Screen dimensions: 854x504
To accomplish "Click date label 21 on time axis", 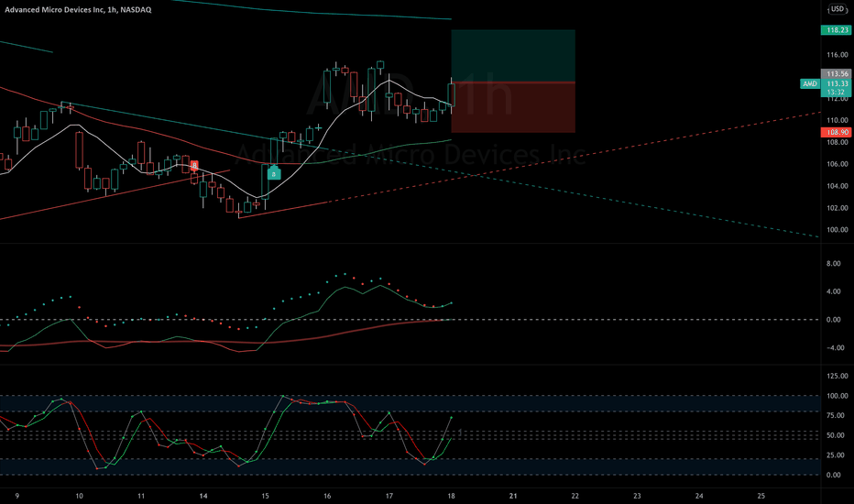I will (513, 496).
